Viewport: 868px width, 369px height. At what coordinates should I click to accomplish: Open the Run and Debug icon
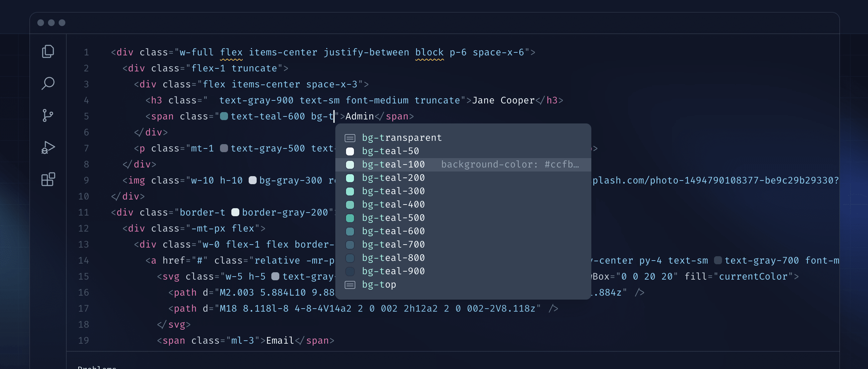click(48, 147)
